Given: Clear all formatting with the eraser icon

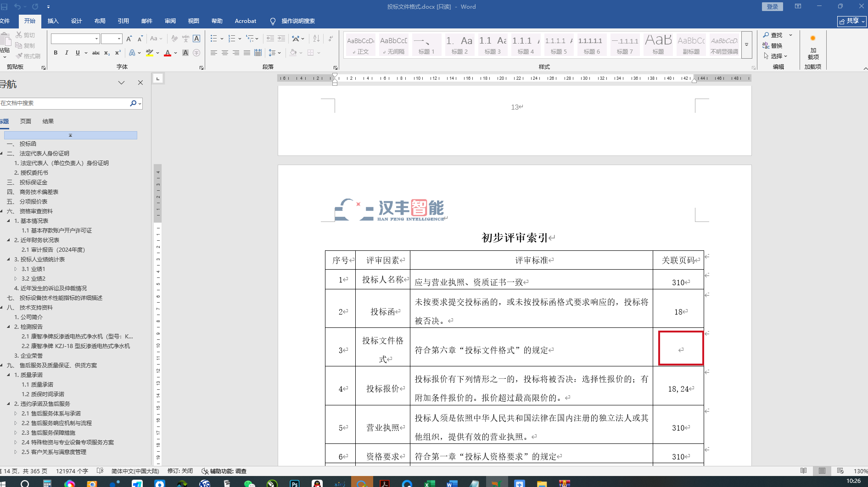Looking at the screenshot, I should coord(174,39).
